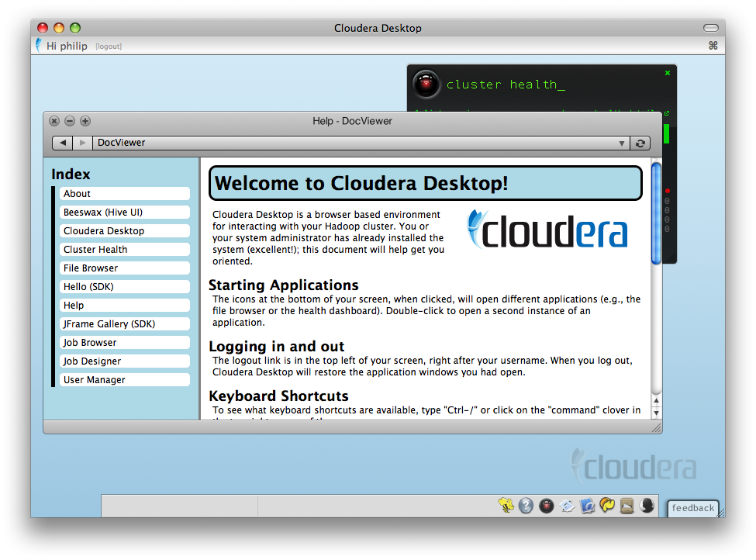
Task: Click the keyboard shortcuts clover icon
Action: point(713,46)
